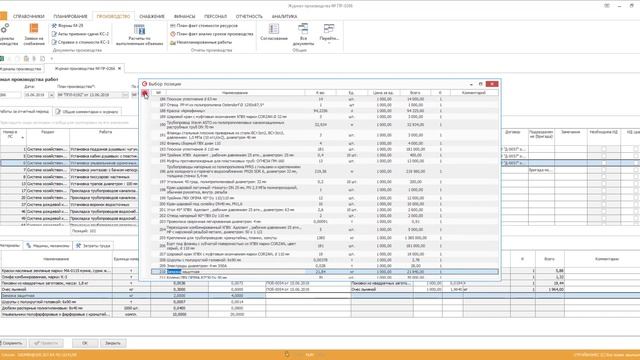Viewport: 640px width, 360px height.
Task: Open Справки о стоимости КС-3
Action: click(80, 42)
